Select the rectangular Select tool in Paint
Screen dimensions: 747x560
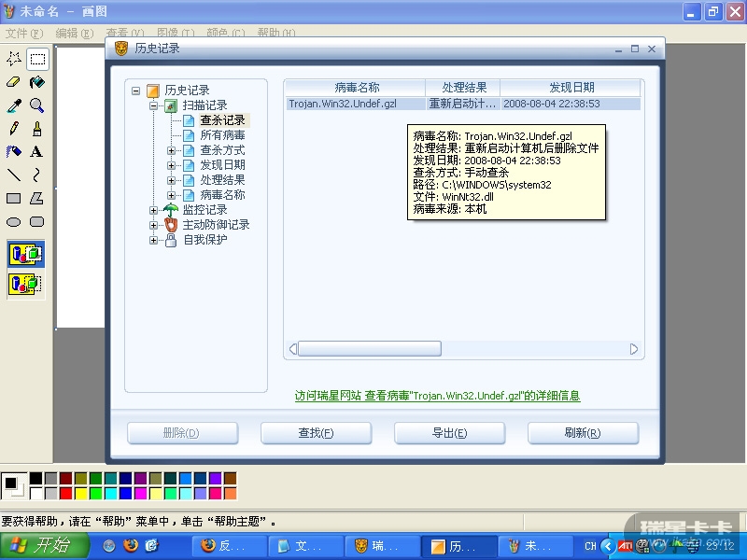pos(37,59)
